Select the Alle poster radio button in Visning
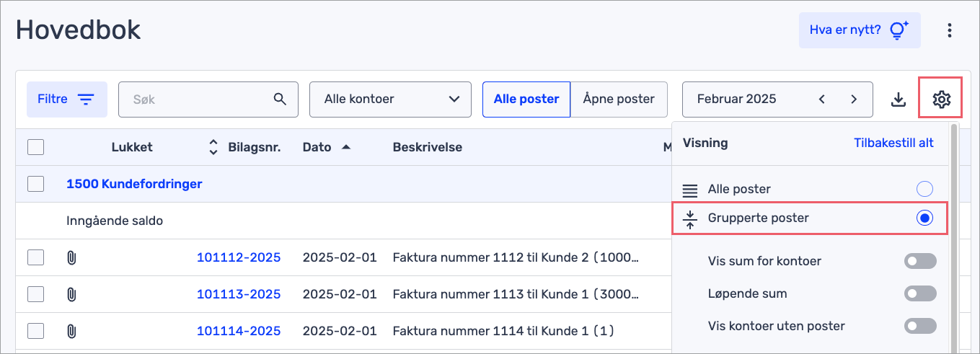980x354 pixels. click(924, 189)
